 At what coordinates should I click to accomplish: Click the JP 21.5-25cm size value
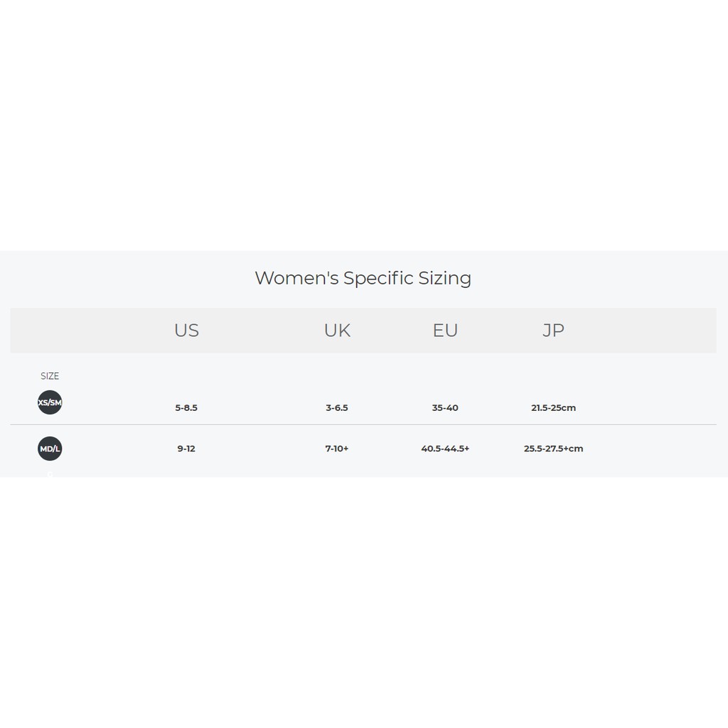[553, 408]
